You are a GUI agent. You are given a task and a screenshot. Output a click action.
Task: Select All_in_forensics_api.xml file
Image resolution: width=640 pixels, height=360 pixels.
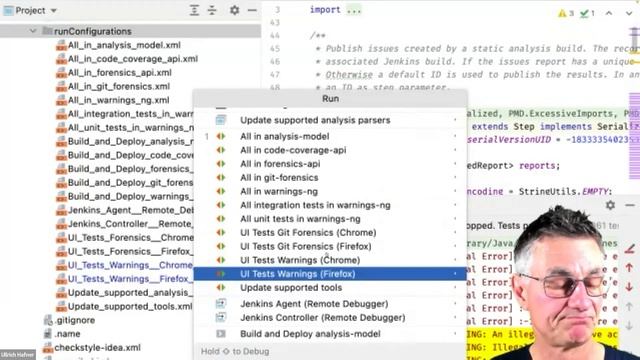tap(120, 73)
